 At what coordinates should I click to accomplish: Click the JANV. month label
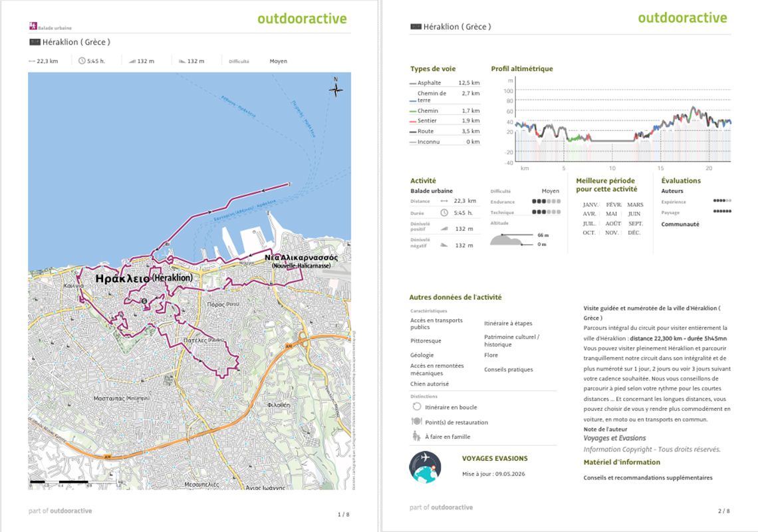590,205
